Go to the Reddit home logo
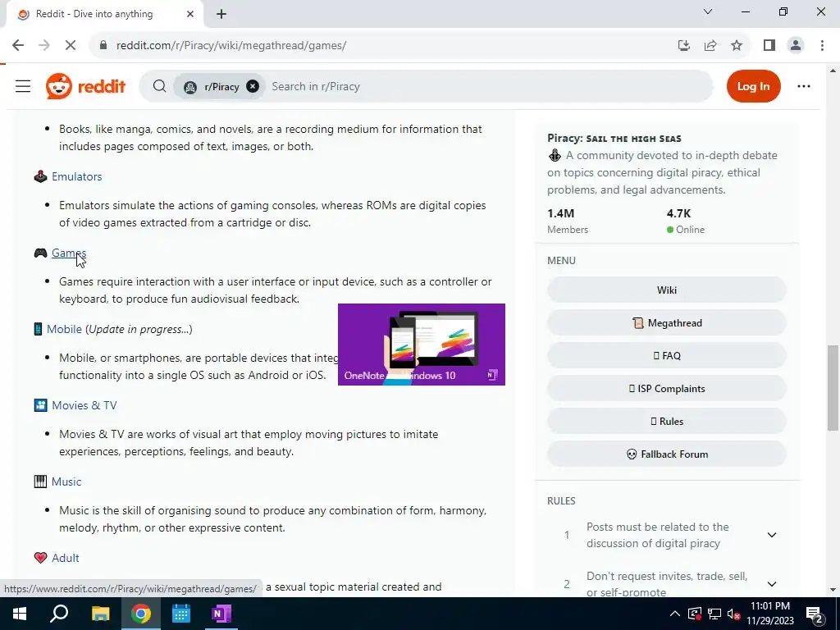 tap(85, 86)
